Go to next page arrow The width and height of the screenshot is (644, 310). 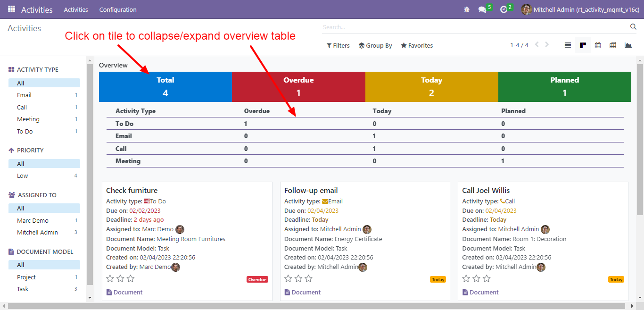(547, 45)
